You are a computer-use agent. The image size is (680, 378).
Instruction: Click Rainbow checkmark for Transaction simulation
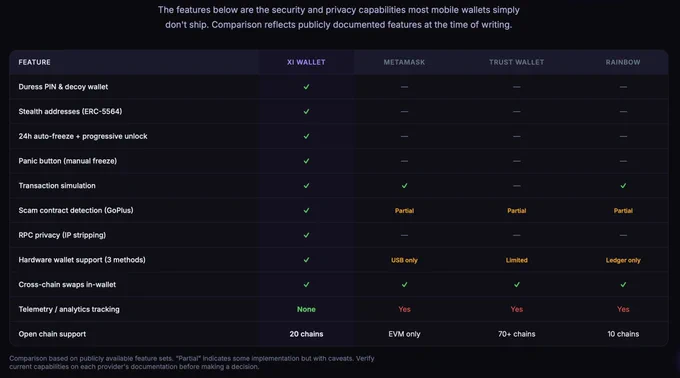[x=623, y=186]
